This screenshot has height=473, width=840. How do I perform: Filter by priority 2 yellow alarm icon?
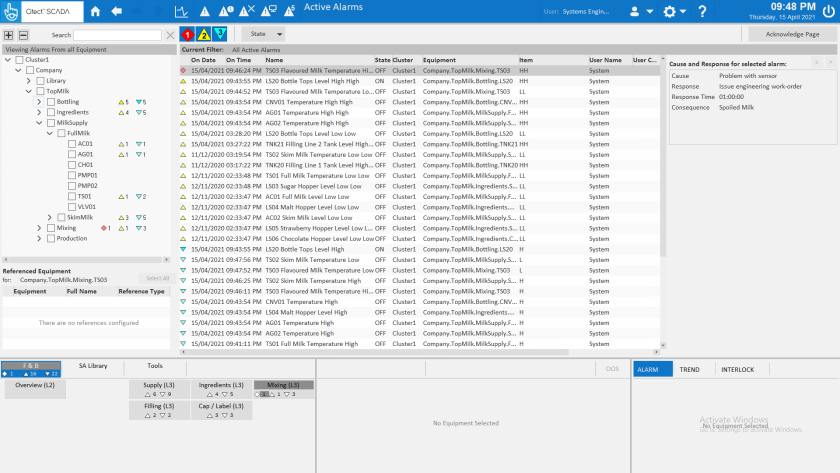click(x=204, y=35)
